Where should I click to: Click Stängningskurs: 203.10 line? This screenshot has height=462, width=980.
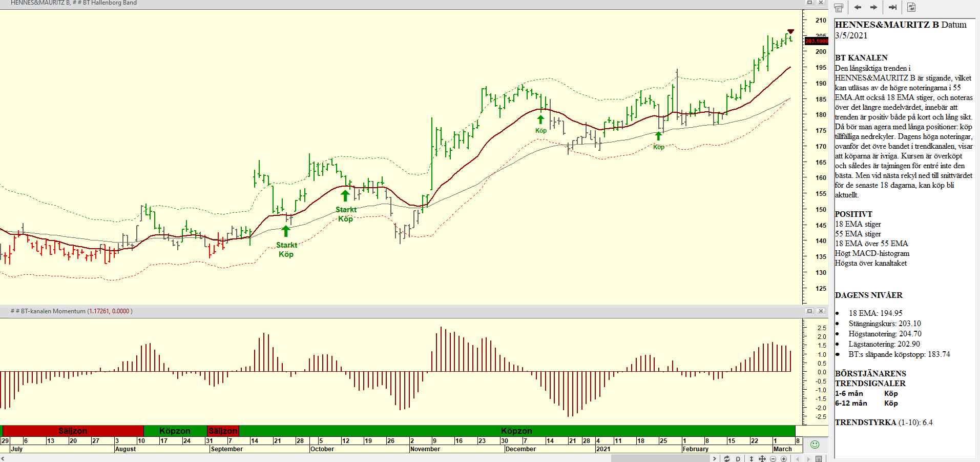(885, 323)
